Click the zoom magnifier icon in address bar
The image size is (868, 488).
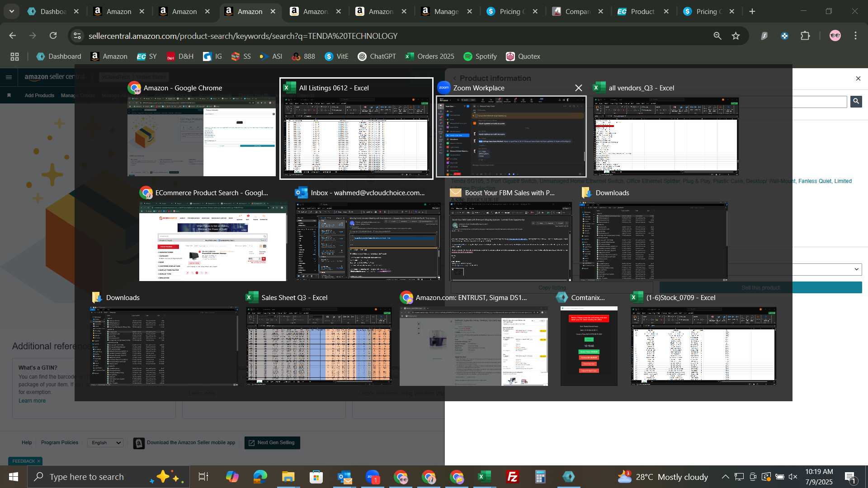coord(717,36)
